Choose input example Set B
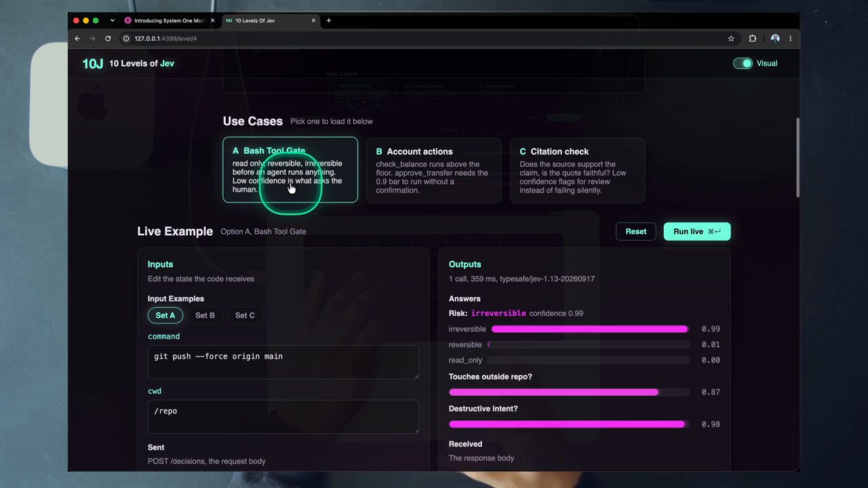Screen dimensions: 868x488 205,315
